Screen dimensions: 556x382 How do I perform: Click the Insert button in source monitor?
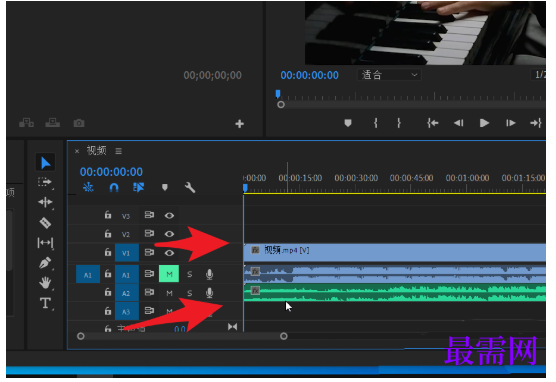[x=27, y=123]
